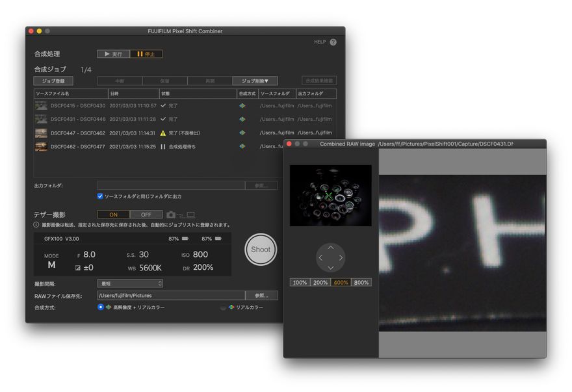
Task: Pan right with the navigation pad arrow
Action: click(x=341, y=257)
